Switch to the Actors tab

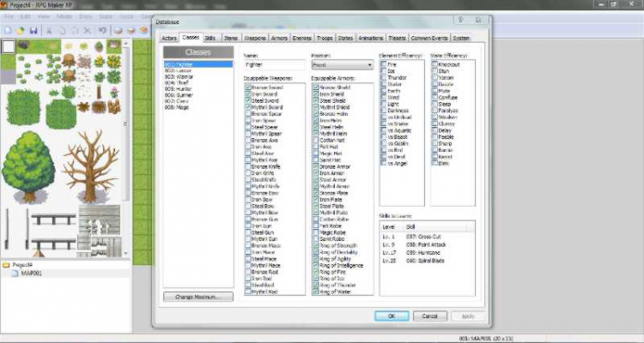pos(169,38)
